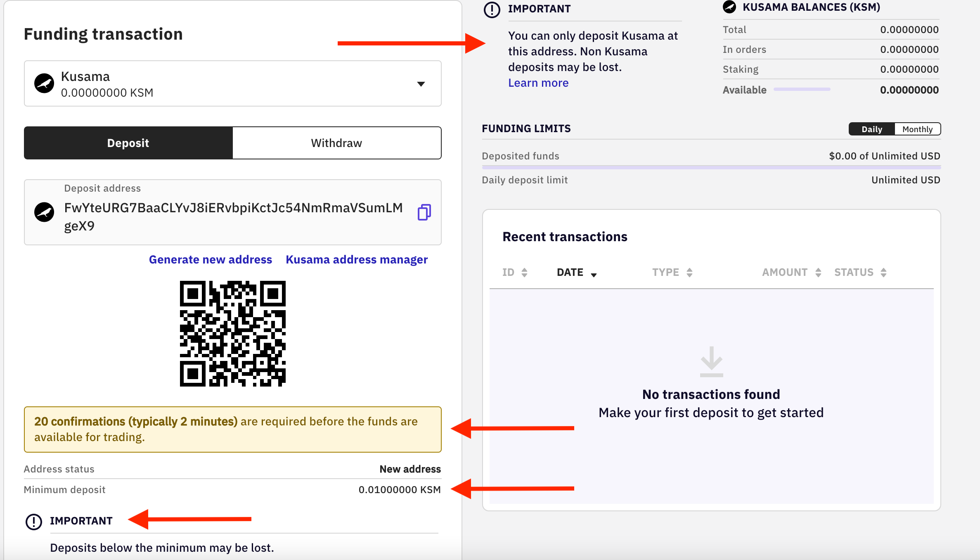Click the TYPE column header
980x560 pixels.
click(x=665, y=273)
